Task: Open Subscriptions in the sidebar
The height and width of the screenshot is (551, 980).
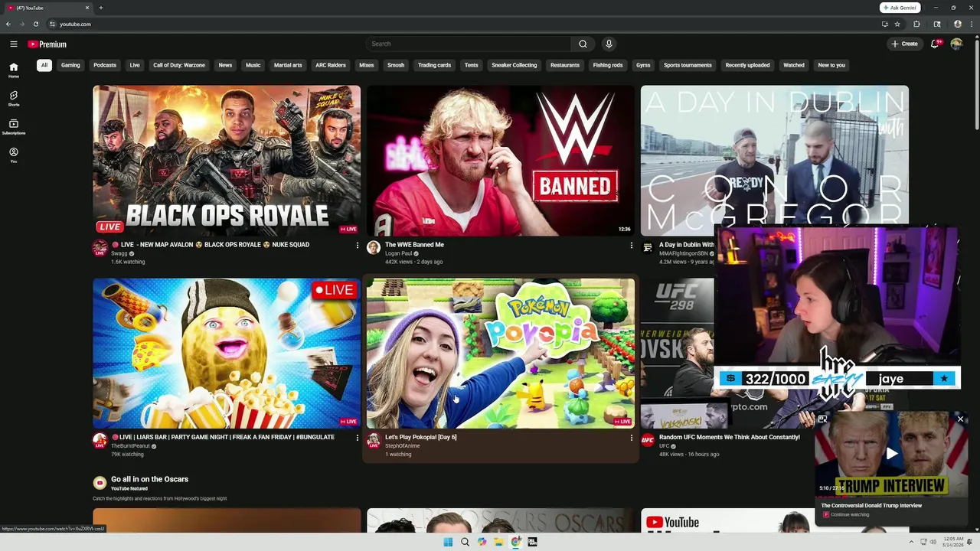Action: 13,127
